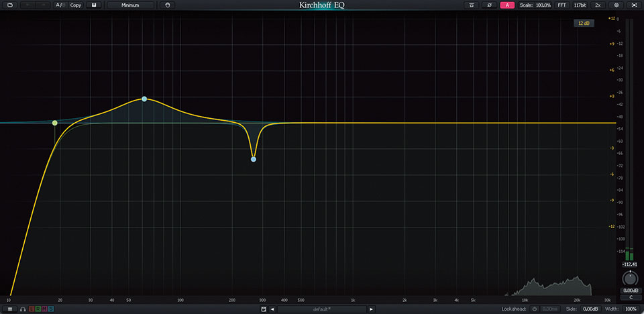Open the preset folder icon
This screenshot has width=644, height=314.
(10, 5)
